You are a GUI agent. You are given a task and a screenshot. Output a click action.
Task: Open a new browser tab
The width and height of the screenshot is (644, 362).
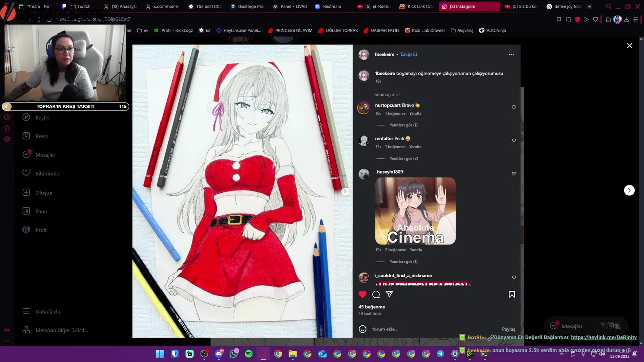click(589, 7)
